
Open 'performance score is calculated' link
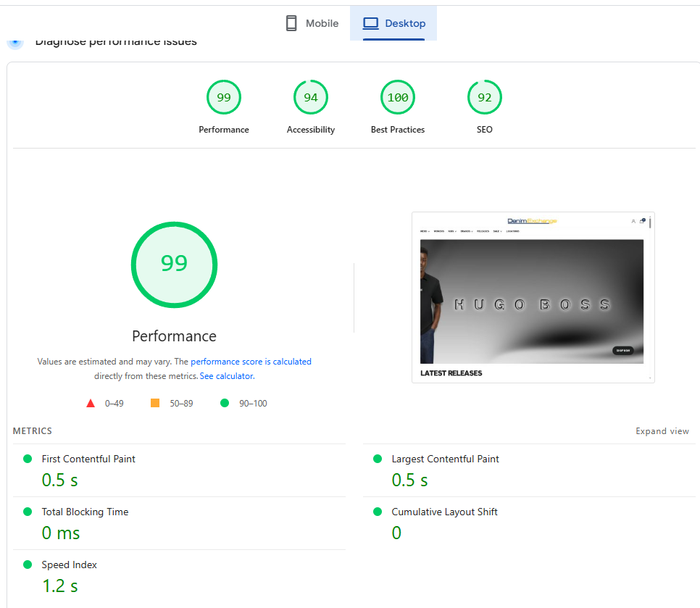pos(251,362)
